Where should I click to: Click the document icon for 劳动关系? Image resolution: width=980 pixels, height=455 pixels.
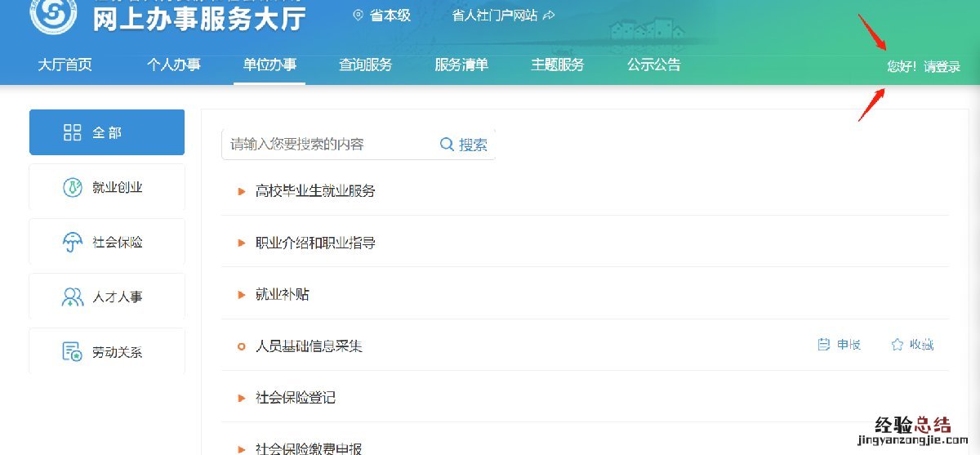(x=73, y=352)
